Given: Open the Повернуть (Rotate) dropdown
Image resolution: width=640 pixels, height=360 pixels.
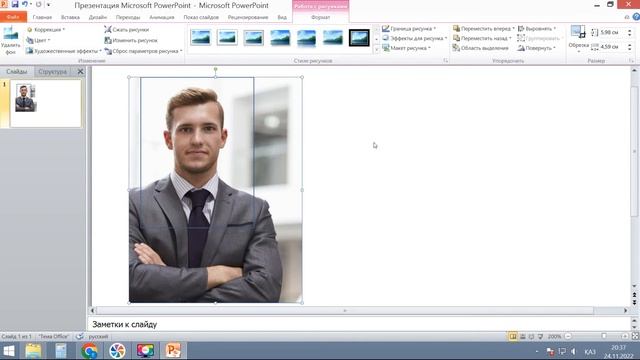Looking at the screenshot, I should click(x=536, y=48).
